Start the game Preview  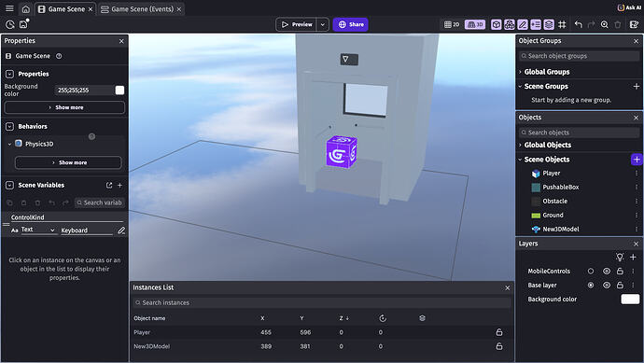tap(297, 24)
